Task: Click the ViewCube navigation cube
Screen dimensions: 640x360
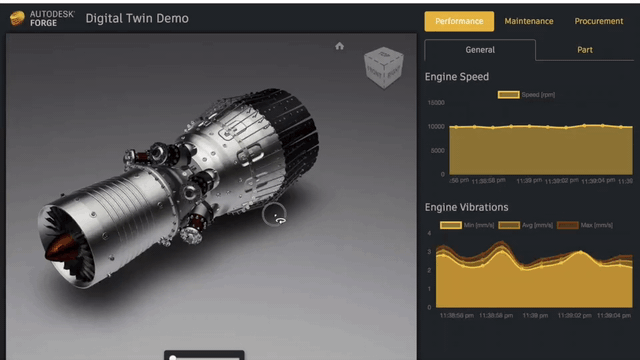Action: [x=384, y=67]
